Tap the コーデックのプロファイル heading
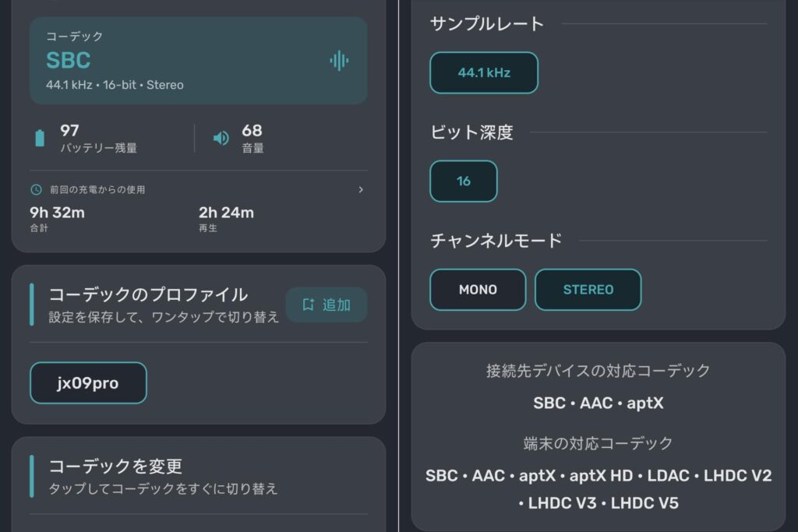Viewport: 798px width, 532px height. pos(148,294)
